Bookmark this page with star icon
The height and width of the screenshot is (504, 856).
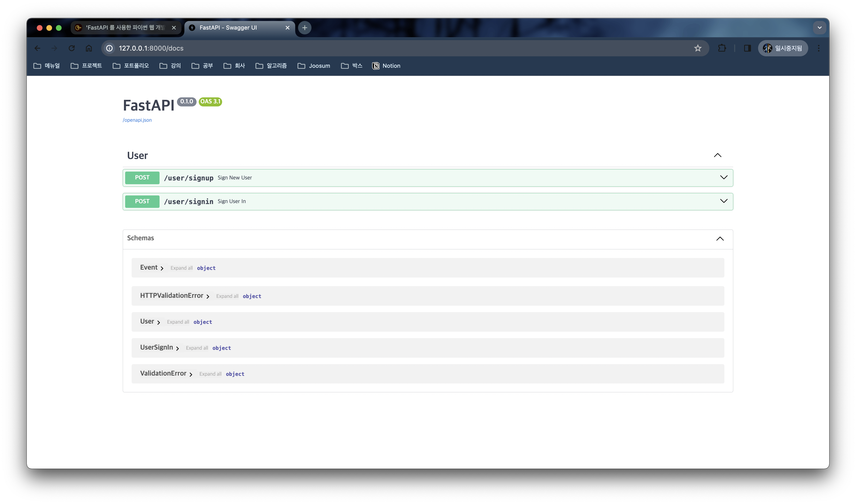click(698, 48)
